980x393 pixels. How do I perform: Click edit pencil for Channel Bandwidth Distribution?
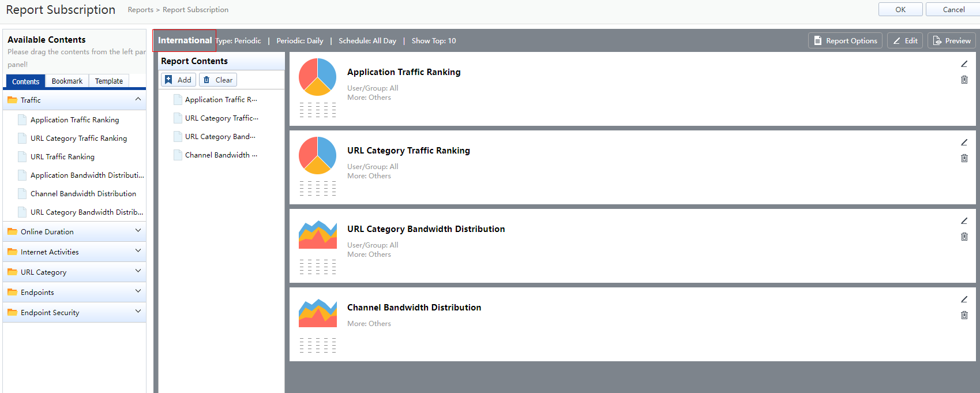(964, 300)
